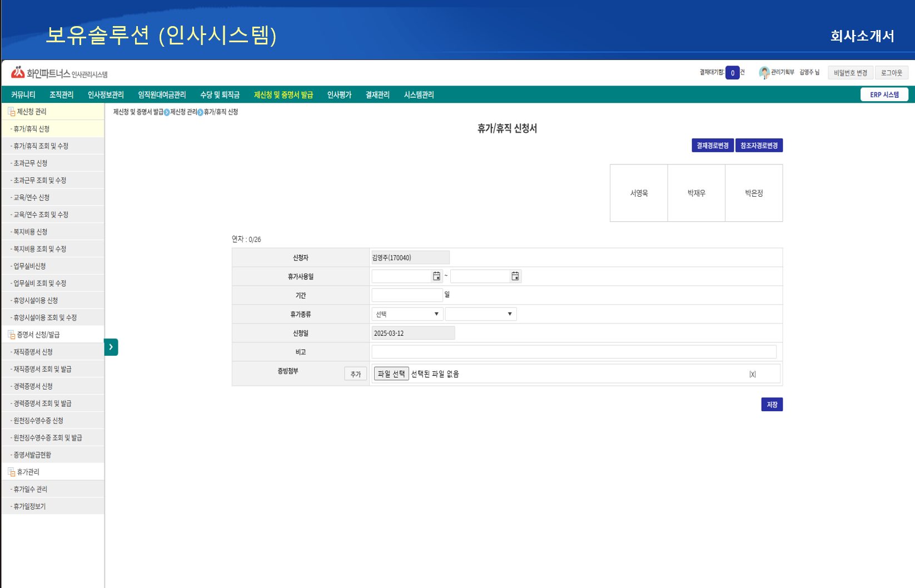
Task: Open the end date calendar picker icon
Action: [x=515, y=276]
